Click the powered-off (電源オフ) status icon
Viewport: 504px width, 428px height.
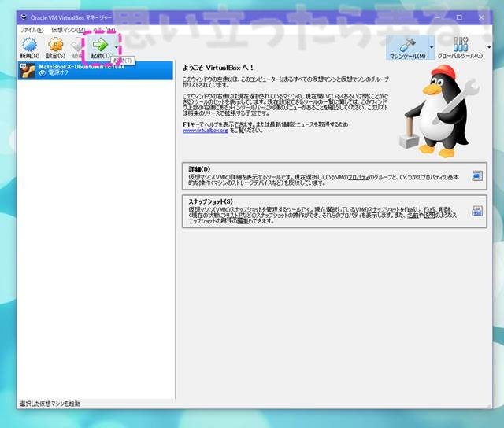(42, 73)
